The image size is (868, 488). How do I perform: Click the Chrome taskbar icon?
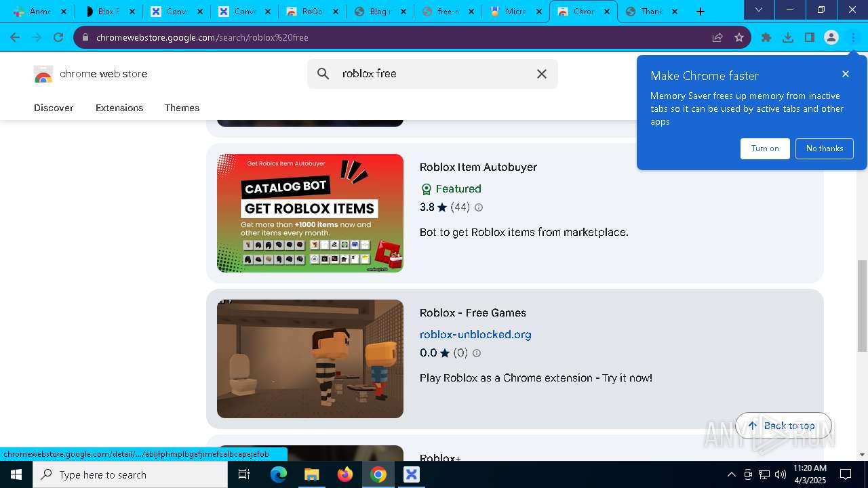(x=378, y=474)
